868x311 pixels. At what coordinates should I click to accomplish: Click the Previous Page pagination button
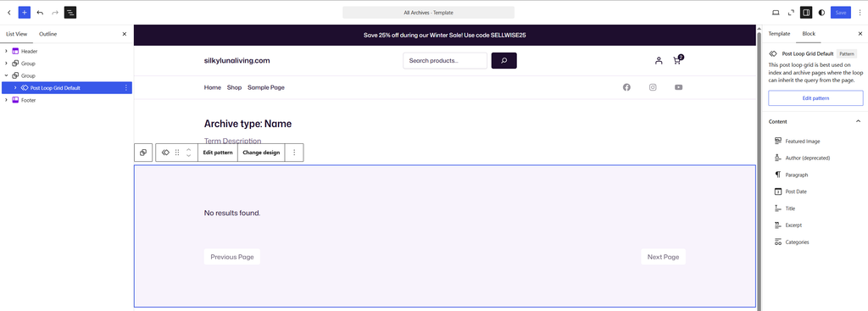click(x=232, y=257)
